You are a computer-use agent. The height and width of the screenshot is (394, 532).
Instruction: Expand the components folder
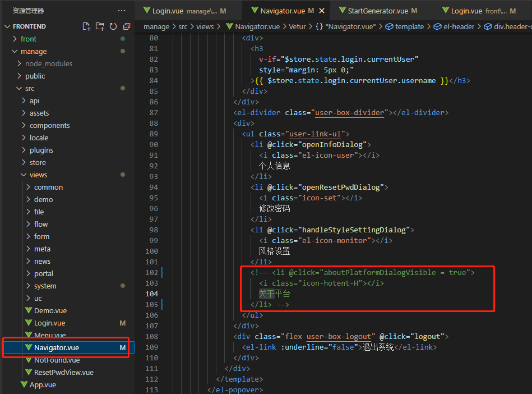[x=49, y=125]
